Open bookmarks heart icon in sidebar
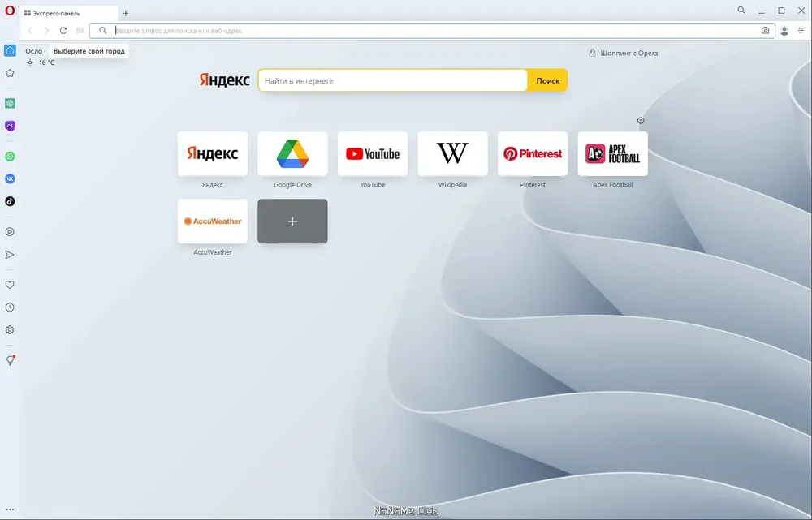This screenshot has height=520, width=812. (10, 285)
